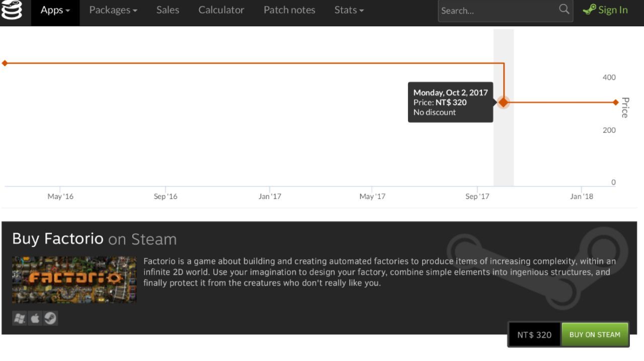
Task: Open the Calculator page
Action: [x=221, y=10]
